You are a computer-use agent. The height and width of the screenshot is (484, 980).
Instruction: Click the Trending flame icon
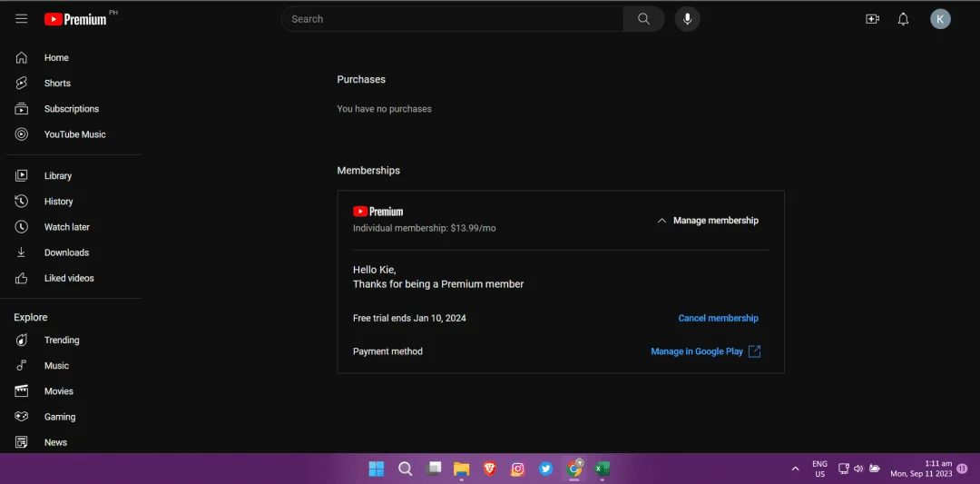[21, 341]
